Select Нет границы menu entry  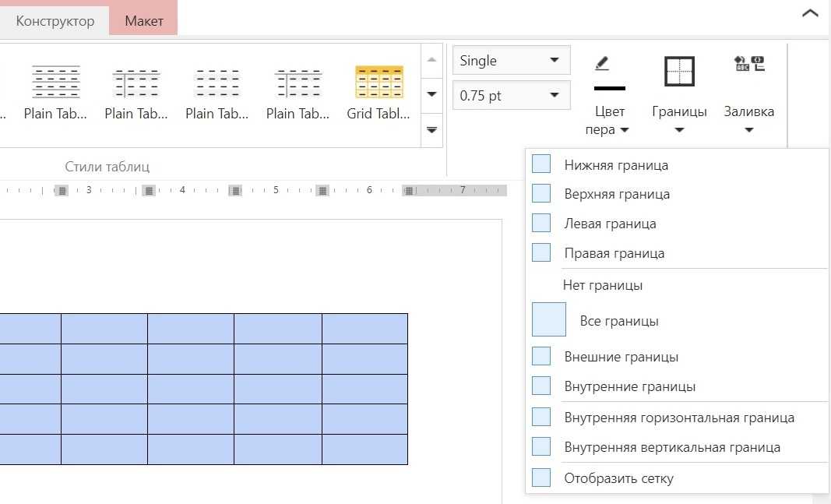602,285
